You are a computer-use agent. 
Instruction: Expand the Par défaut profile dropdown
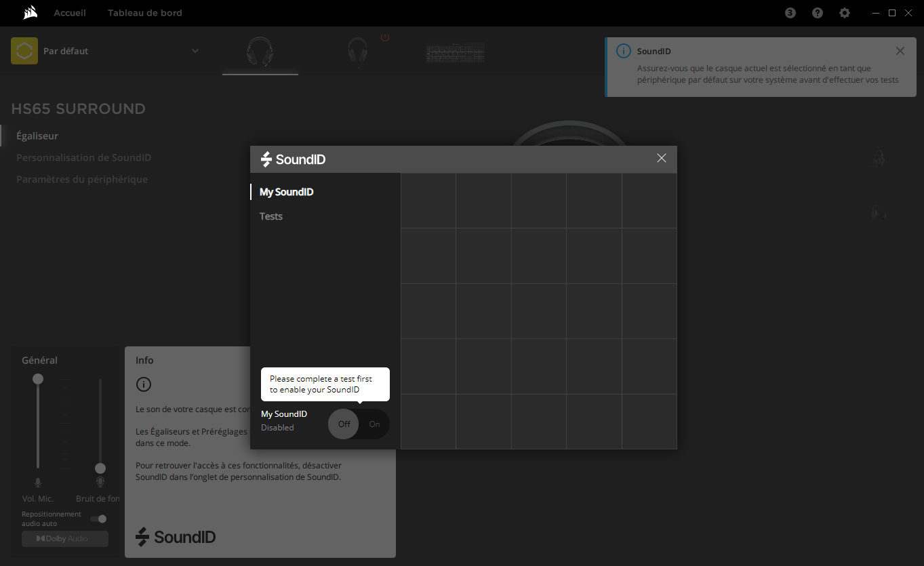pyautogui.click(x=195, y=51)
